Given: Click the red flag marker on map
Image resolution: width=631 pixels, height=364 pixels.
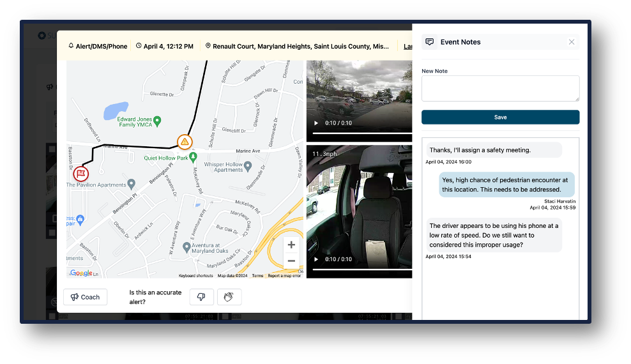Looking at the screenshot, I should pyautogui.click(x=80, y=173).
